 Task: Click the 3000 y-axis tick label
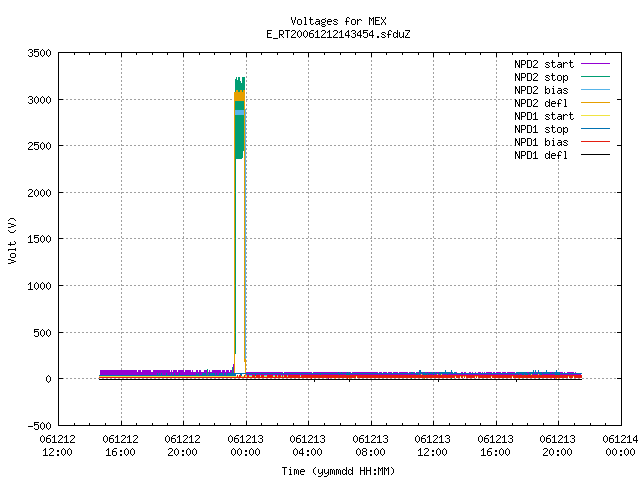coord(40,100)
